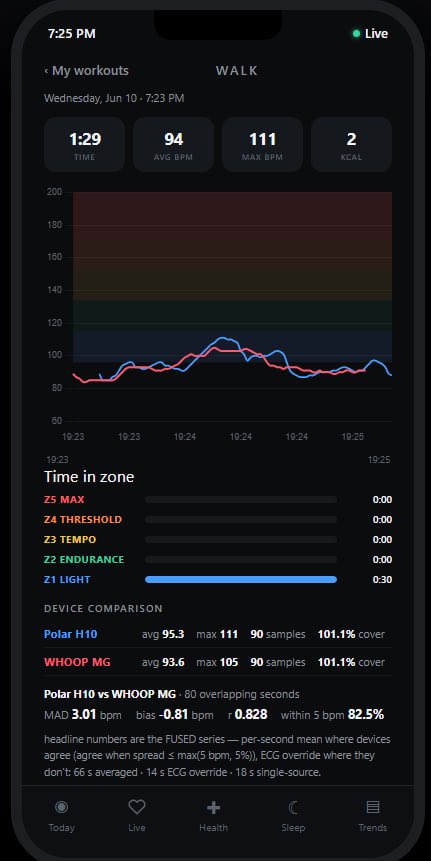Image resolution: width=431 pixels, height=861 pixels.
Task: Tap the Live heart icon
Action: pyautogui.click(x=137, y=807)
